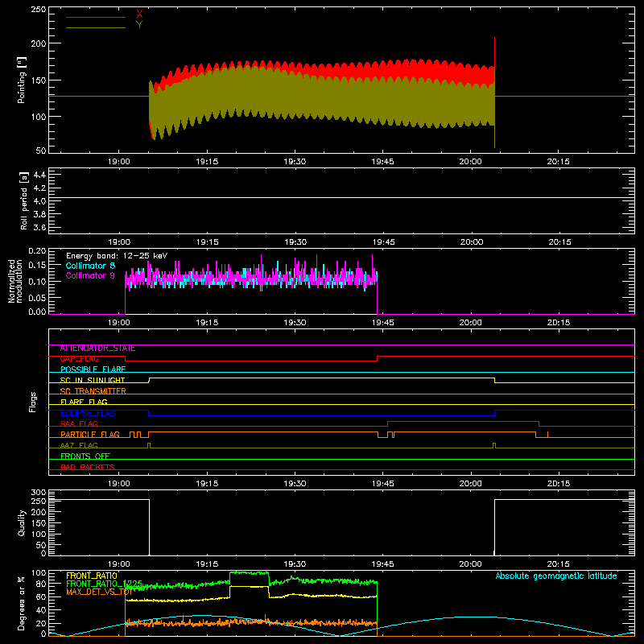Click the Flags axis label

pos(33,402)
